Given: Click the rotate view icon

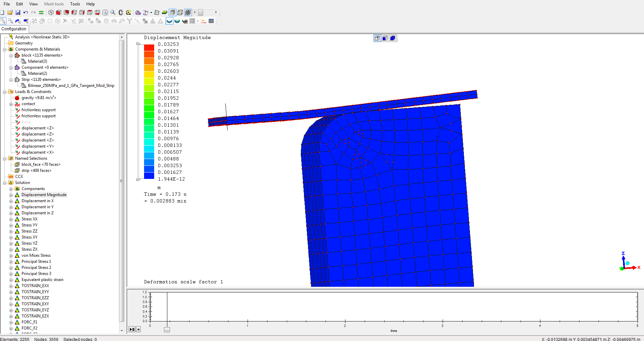Looking at the screenshot, I should (x=121, y=12).
